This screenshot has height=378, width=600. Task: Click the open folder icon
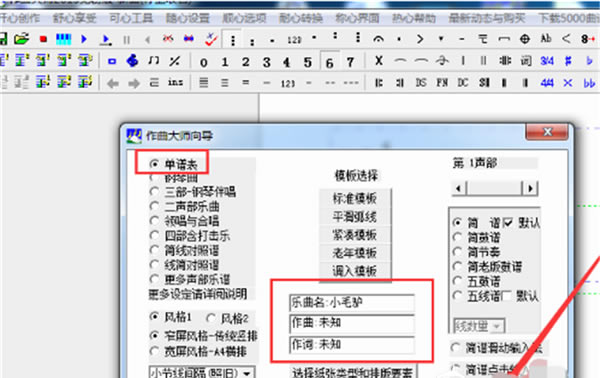(x=22, y=39)
